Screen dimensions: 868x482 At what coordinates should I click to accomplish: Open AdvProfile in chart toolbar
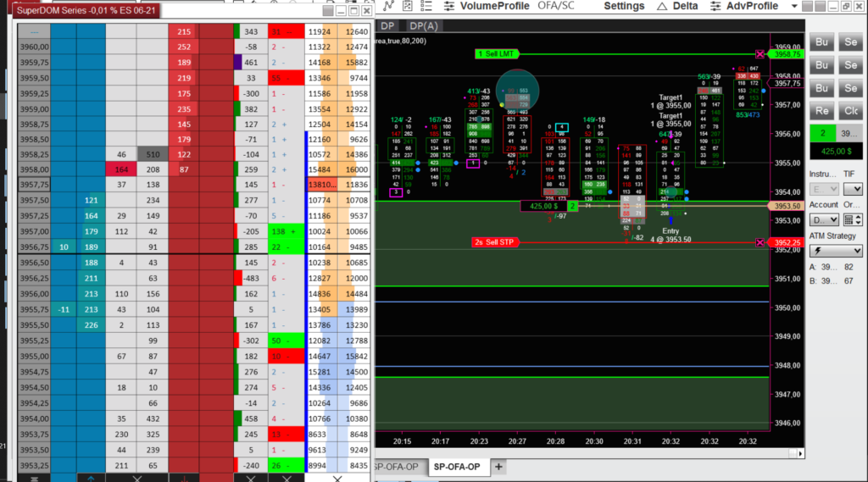(752, 6)
